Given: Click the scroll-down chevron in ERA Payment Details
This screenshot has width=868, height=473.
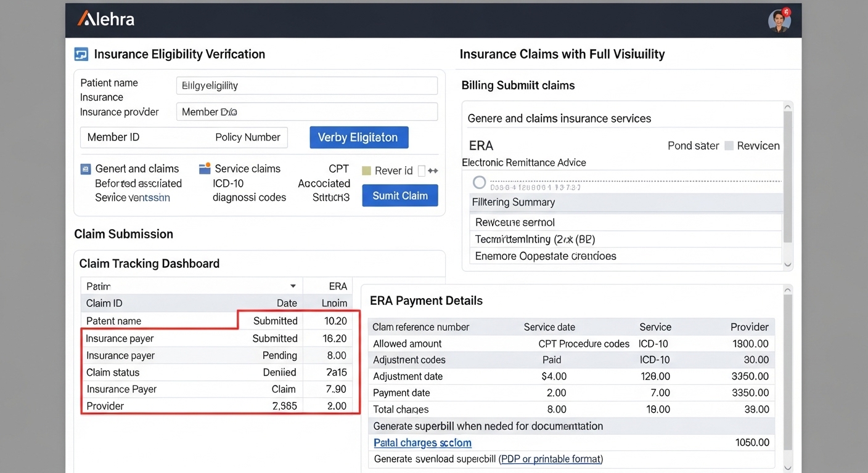Looking at the screenshot, I should (x=787, y=467).
